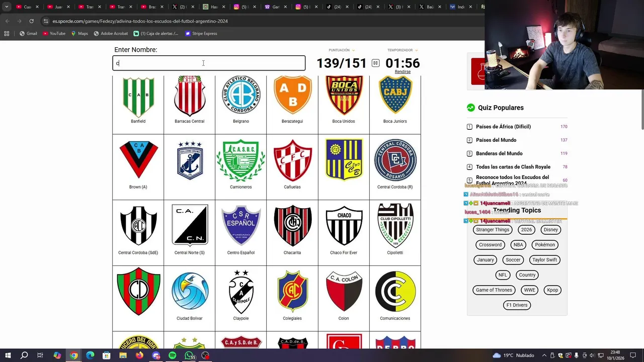This screenshot has height=362, width=644.
Task: Click the Boca Juniors CABJ crest
Action: (395, 96)
